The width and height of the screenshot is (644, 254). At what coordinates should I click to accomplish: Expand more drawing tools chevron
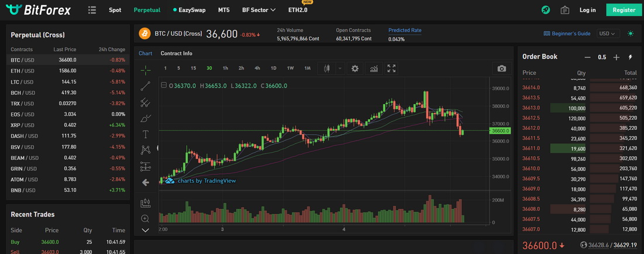(145, 230)
